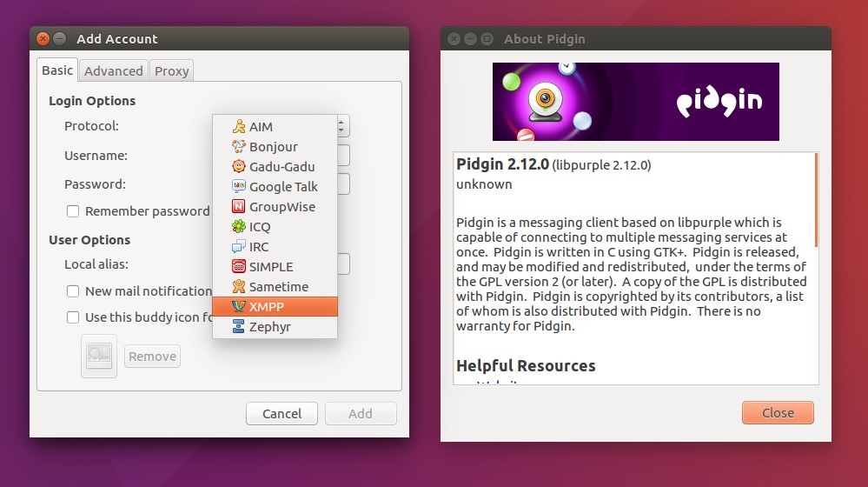Click the About Pidgin vertical scrollbar
Screen dimensions: 868x487
816,200
